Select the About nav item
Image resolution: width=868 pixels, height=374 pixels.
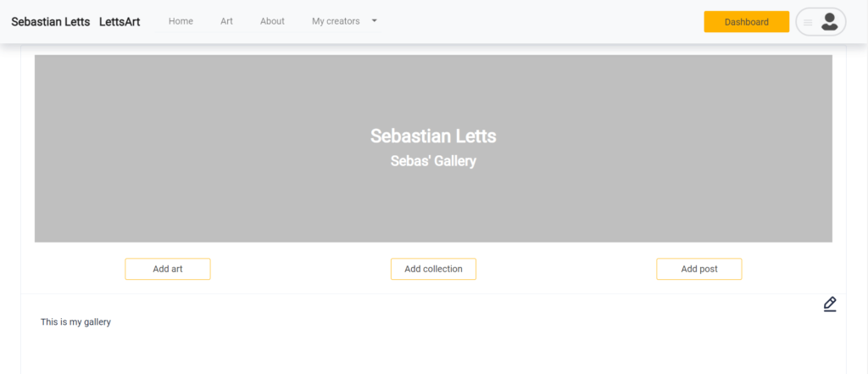coord(272,21)
